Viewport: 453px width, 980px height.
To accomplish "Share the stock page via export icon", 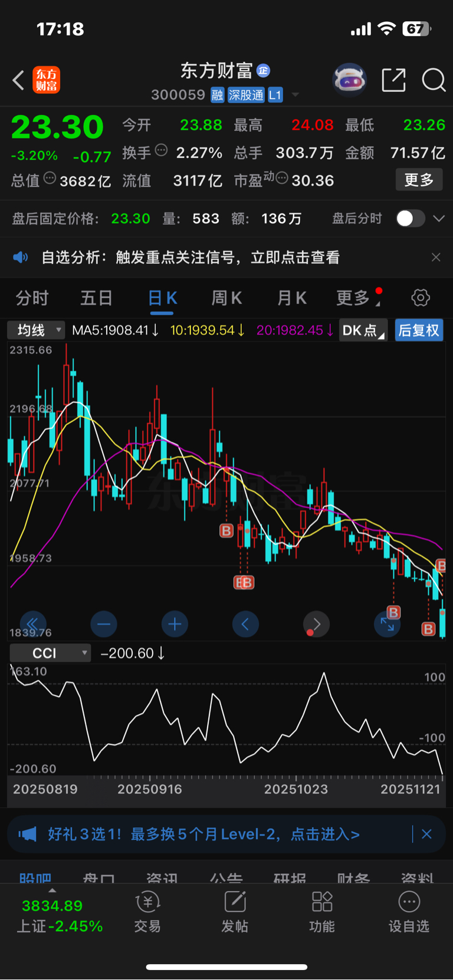I will tap(393, 80).
